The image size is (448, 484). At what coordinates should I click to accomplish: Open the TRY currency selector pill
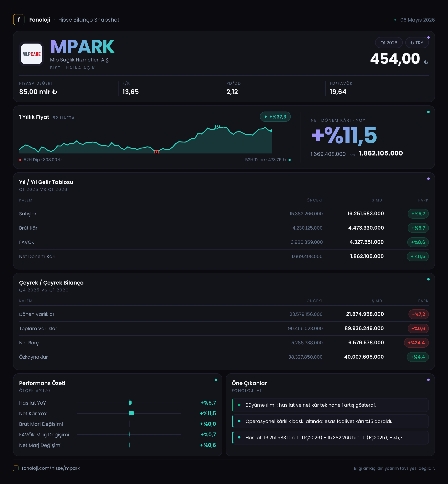click(x=417, y=43)
